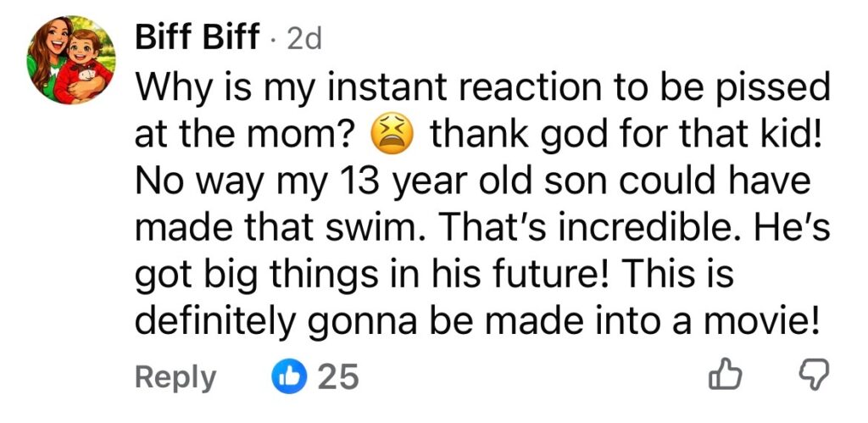868x423 pixels.
Task: Like the comment with thumbs-up icon
Action: click(x=728, y=376)
